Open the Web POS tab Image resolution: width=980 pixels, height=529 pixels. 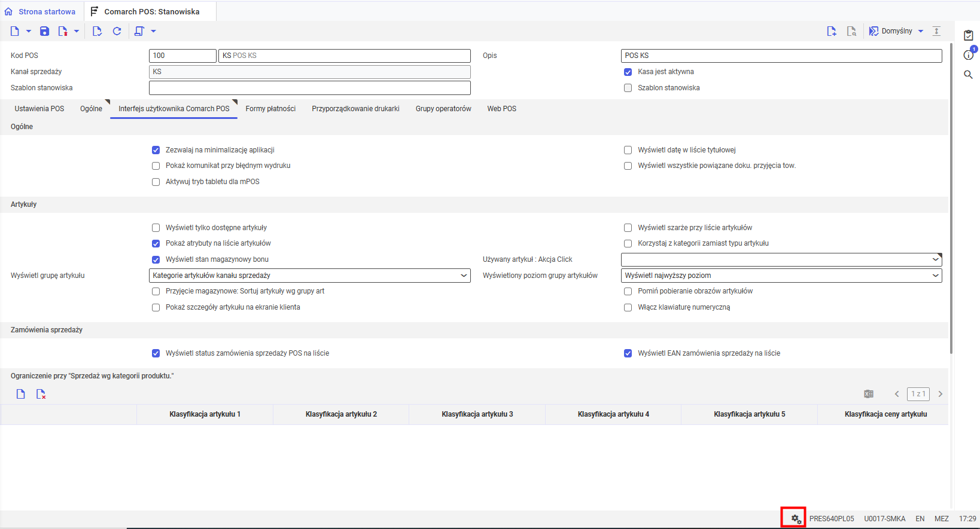pos(501,109)
